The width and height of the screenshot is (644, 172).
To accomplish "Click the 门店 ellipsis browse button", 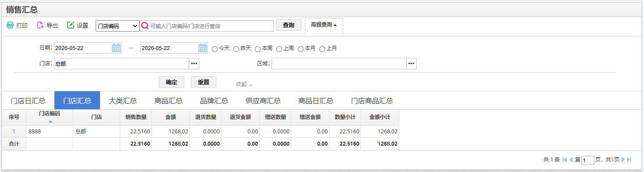I will coord(194,64).
